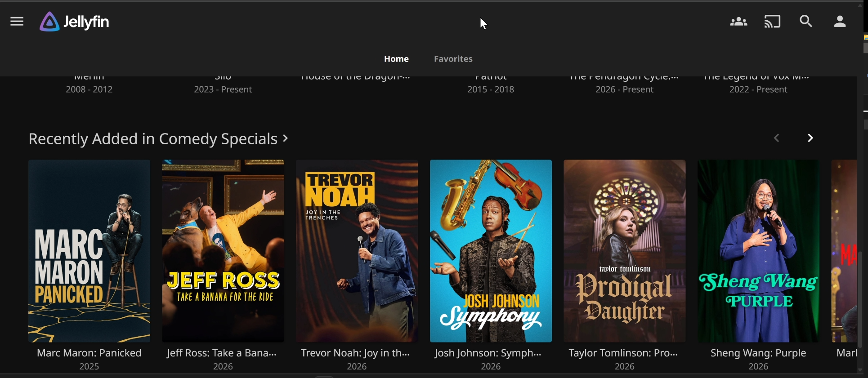Open the Sheng Wang: Purple poster
Image resolution: width=868 pixels, height=378 pixels.
[758, 251]
